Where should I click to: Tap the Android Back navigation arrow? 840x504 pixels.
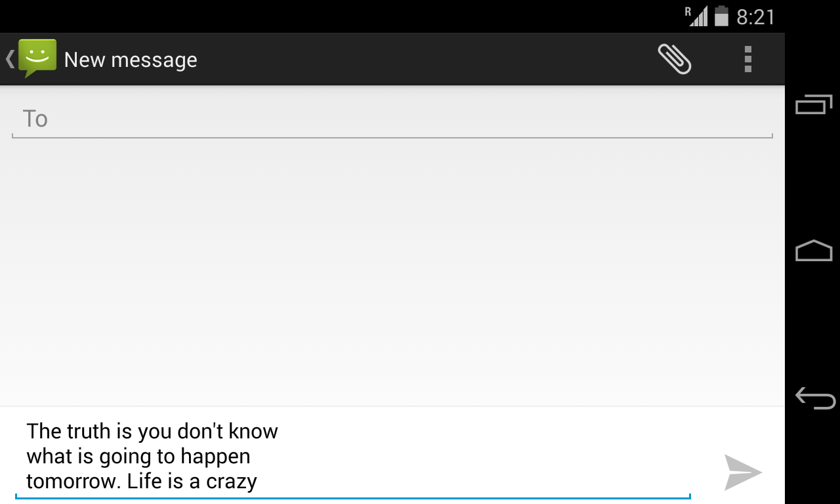pos(814,398)
